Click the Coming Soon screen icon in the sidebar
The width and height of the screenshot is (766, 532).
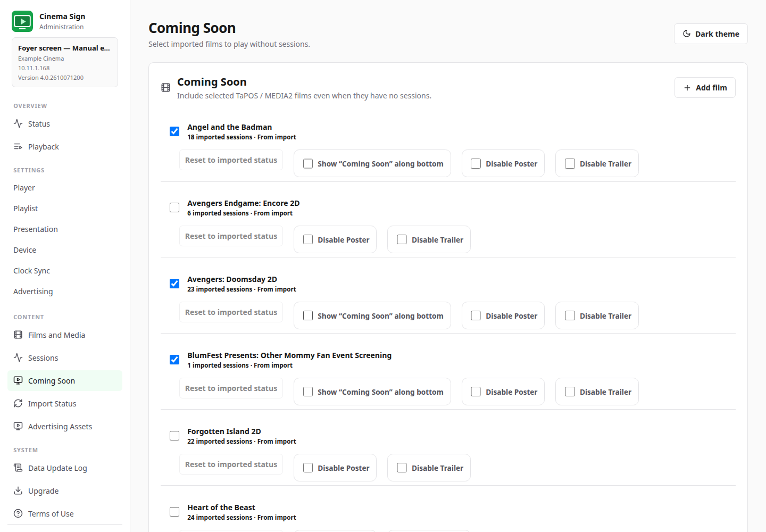pyautogui.click(x=18, y=380)
